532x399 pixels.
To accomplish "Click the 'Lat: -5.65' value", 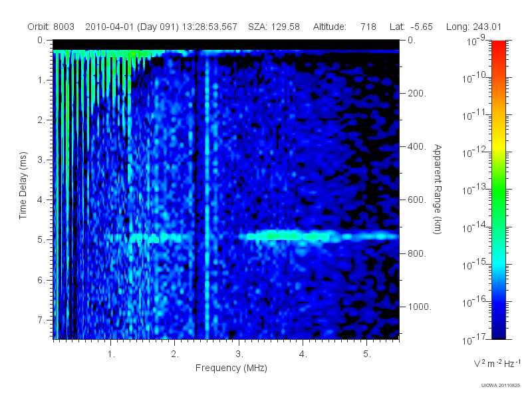I will 411,27.
